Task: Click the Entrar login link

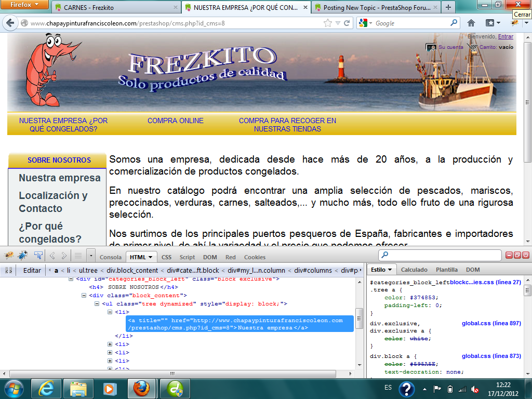Action: pos(506,36)
